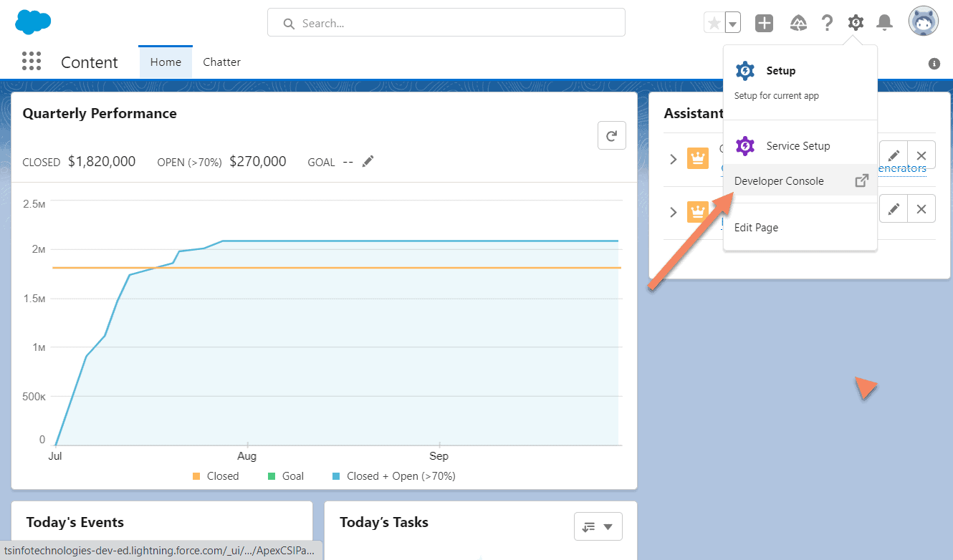Favorite this page with the star icon
The image size is (953, 560).
click(x=713, y=22)
